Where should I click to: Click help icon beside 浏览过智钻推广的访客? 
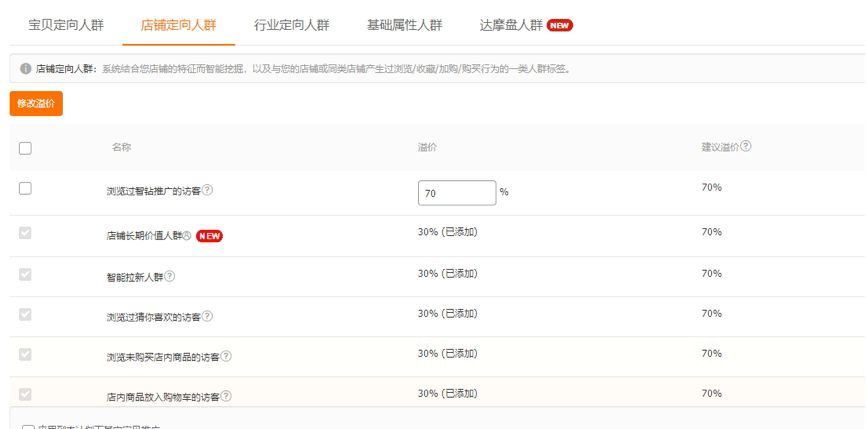pyautogui.click(x=208, y=191)
